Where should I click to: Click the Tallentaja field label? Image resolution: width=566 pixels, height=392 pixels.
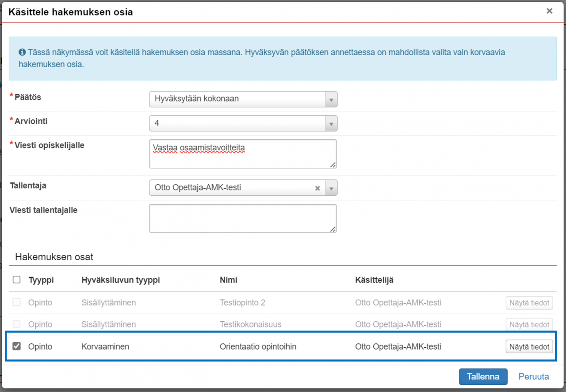(28, 186)
